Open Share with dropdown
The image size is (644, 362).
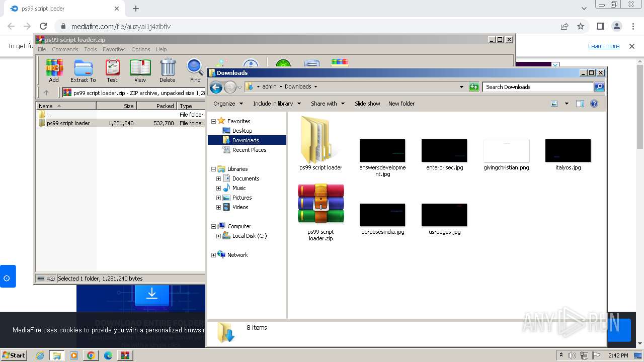(328, 104)
